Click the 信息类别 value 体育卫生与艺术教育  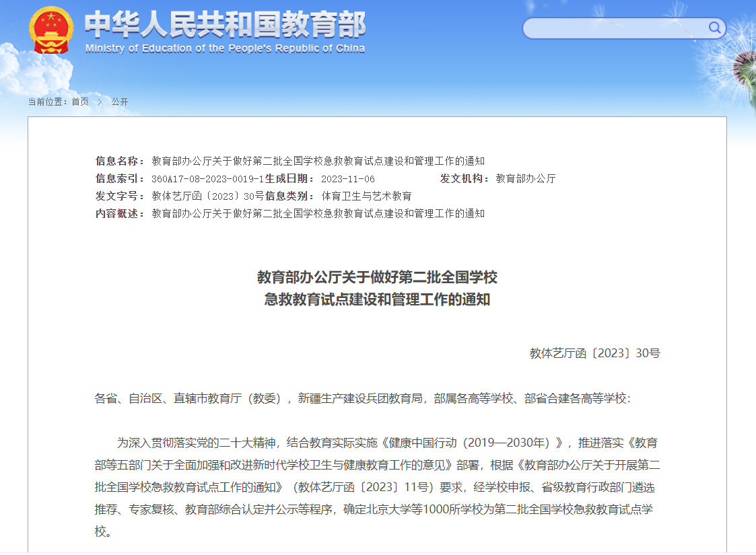[x=366, y=196]
